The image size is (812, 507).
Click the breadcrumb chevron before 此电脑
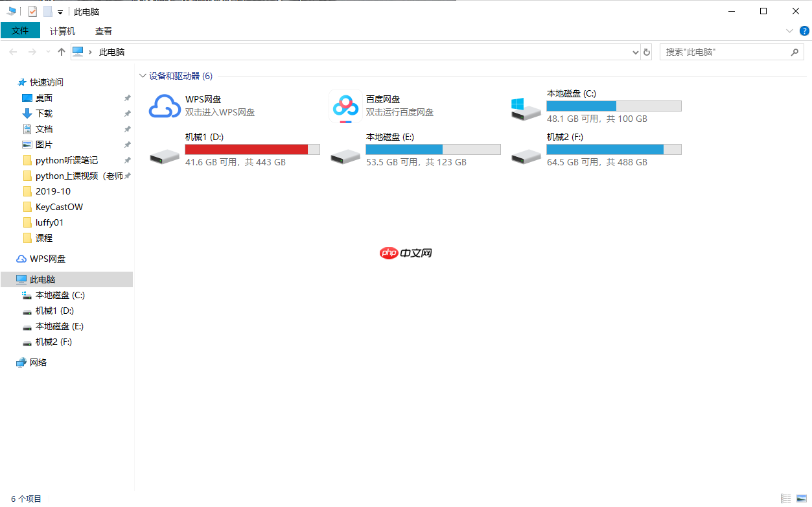click(90, 52)
